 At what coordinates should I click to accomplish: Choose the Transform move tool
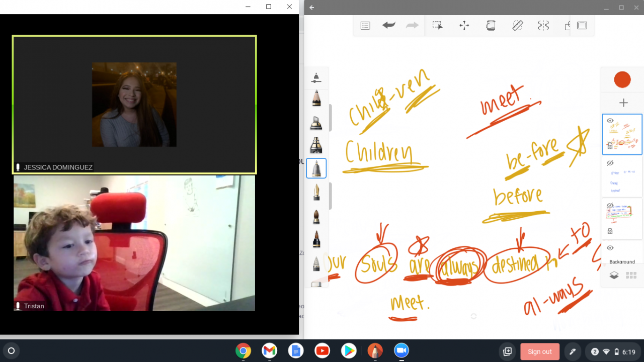point(464,26)
